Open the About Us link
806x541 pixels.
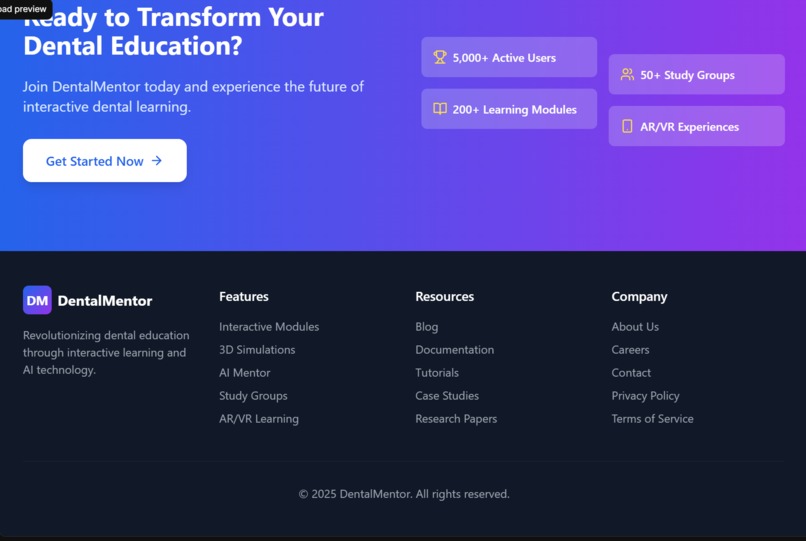(x=635, y=327)
